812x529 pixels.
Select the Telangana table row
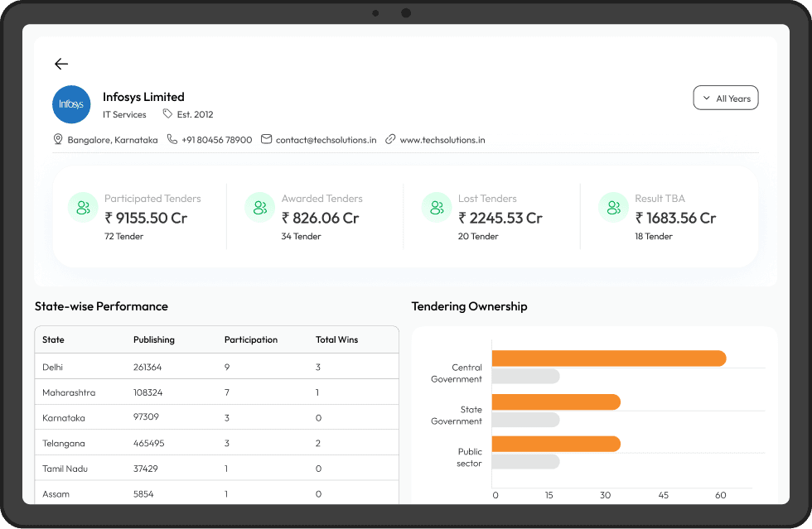216,443
